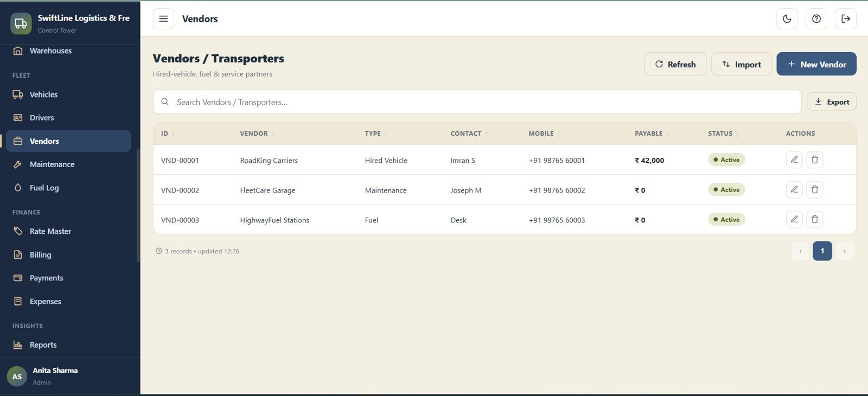Screen dimensions: 868x396
Task: Open the Payments section
Action: pos(68,278)
